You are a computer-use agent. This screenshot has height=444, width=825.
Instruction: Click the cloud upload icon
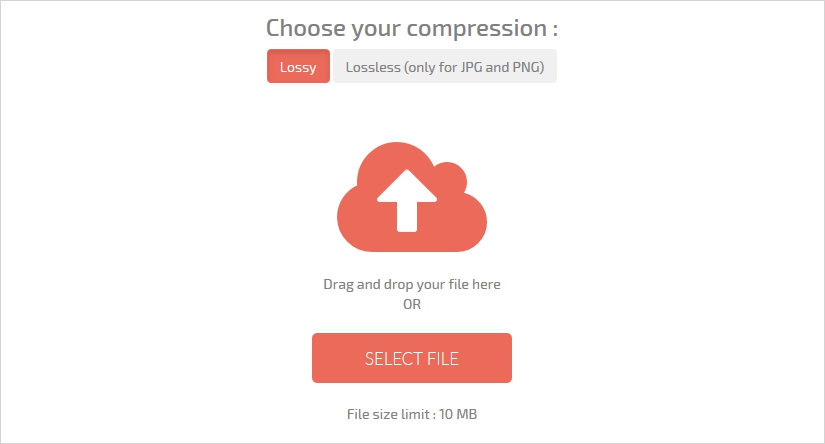click(x=412, y=198)
